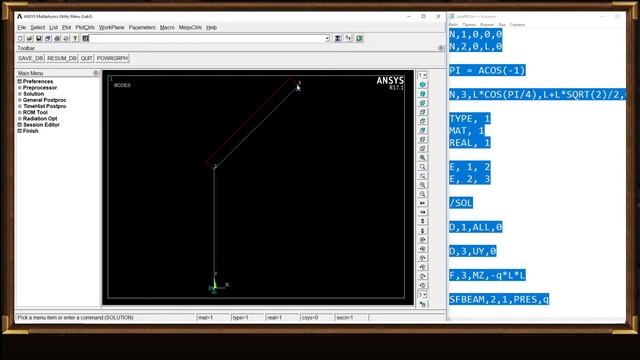
Task: Click the Finish item in Main Menu
Action: click(31, 131)
